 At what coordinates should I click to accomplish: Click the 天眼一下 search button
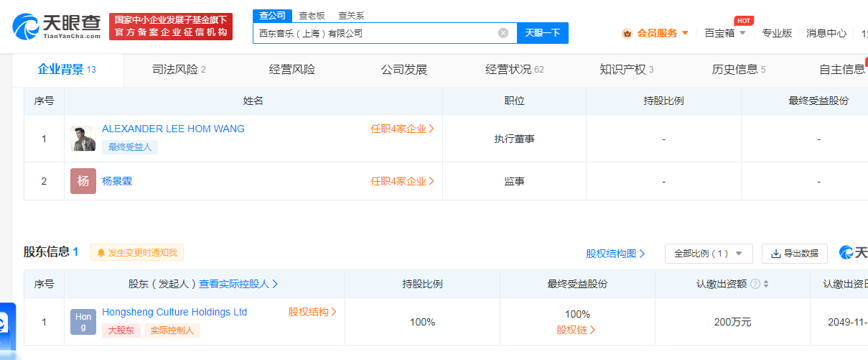[543, 33]
